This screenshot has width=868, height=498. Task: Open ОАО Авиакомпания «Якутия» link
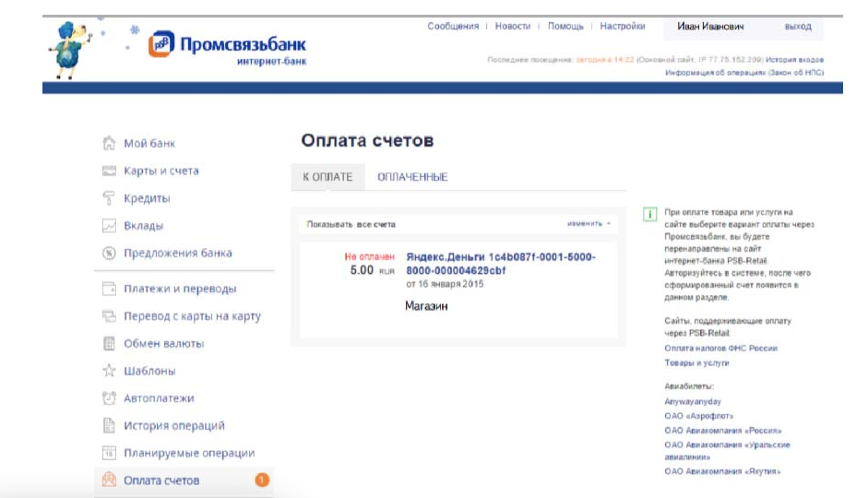pyautogui.click(x=722, y=471)
